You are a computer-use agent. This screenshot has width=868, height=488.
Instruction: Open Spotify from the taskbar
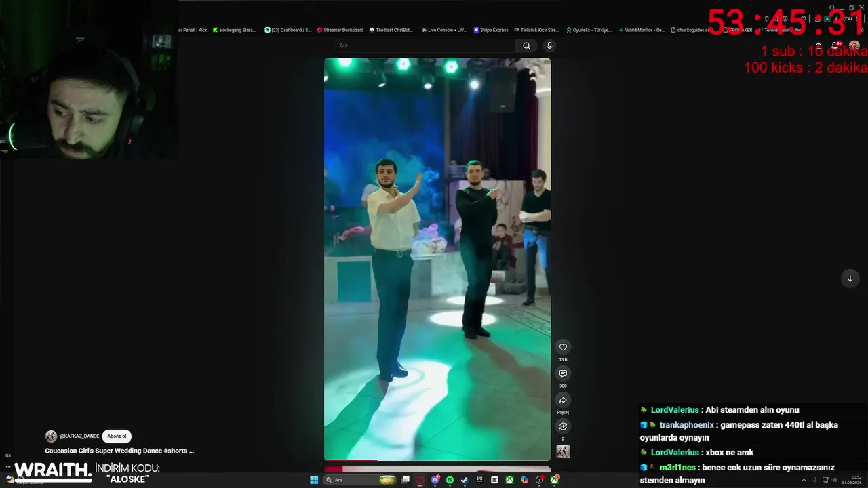[450, 480]
